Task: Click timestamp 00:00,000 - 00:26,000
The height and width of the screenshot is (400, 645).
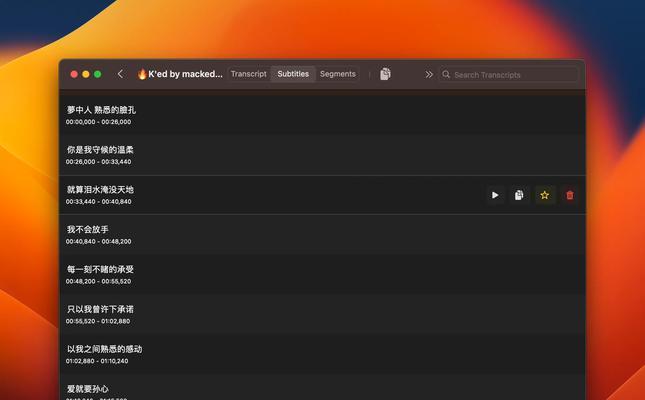Action: point(98,122)
